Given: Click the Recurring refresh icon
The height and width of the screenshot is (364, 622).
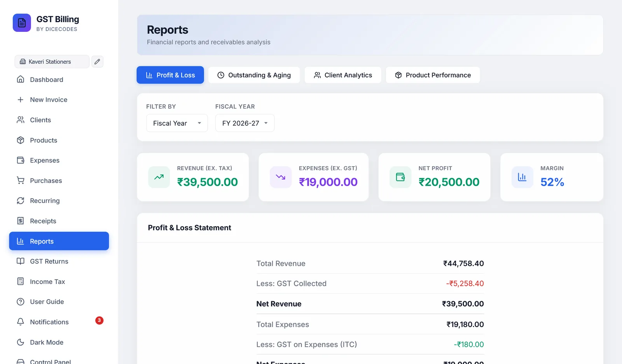Looking at the screenshot, I should [x=21, y=200].
